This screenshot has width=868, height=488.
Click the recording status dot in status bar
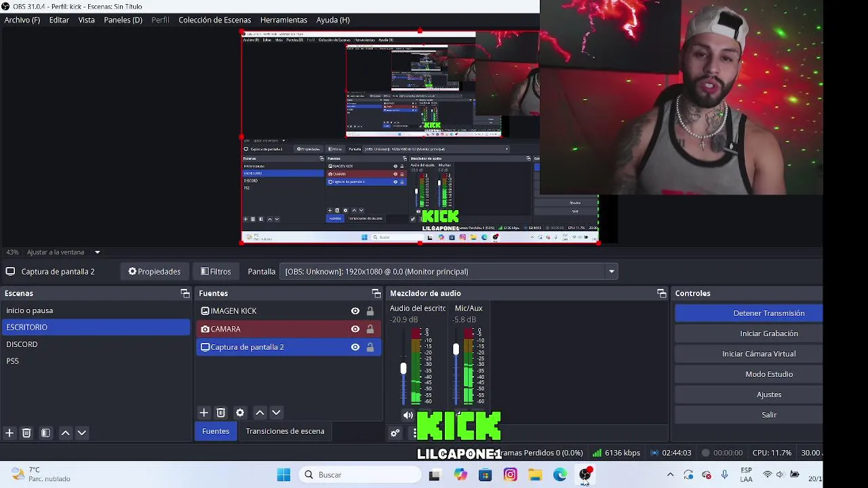(705, 453)
